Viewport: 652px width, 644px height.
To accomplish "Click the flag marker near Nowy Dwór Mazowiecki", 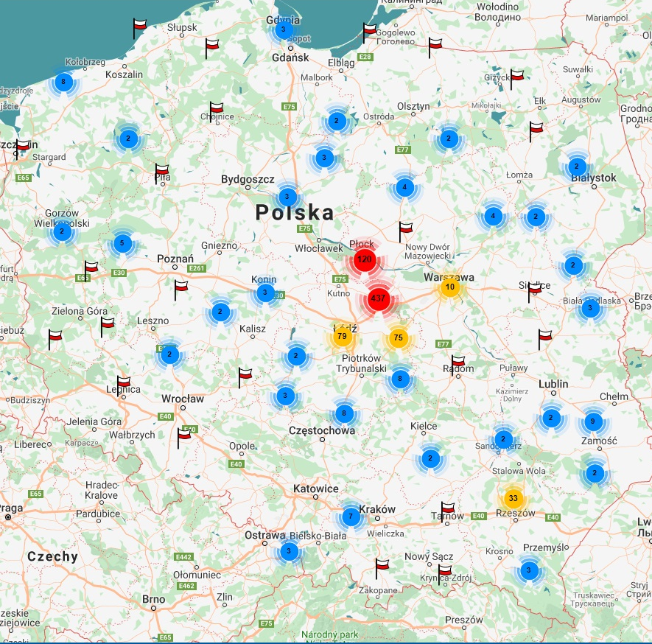I will [405, 232].
